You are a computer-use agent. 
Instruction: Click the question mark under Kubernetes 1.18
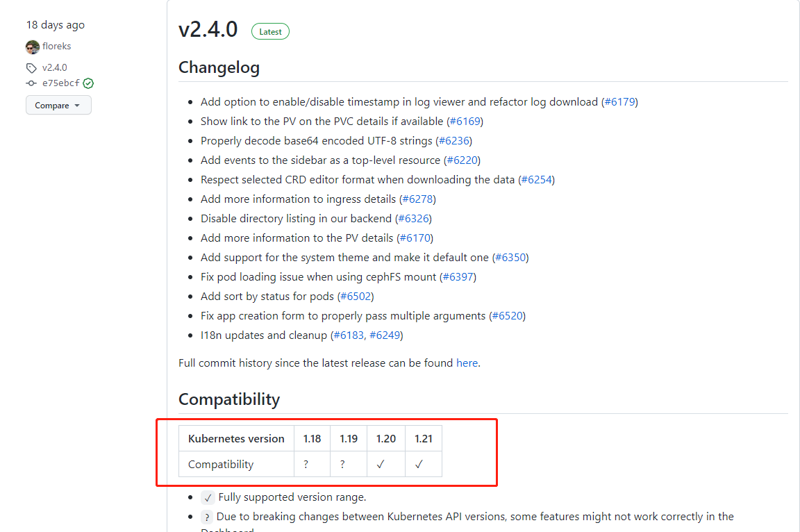pos(305,464)
